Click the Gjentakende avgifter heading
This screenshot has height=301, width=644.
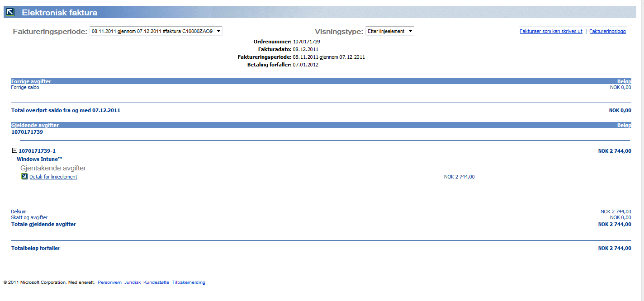53,168
